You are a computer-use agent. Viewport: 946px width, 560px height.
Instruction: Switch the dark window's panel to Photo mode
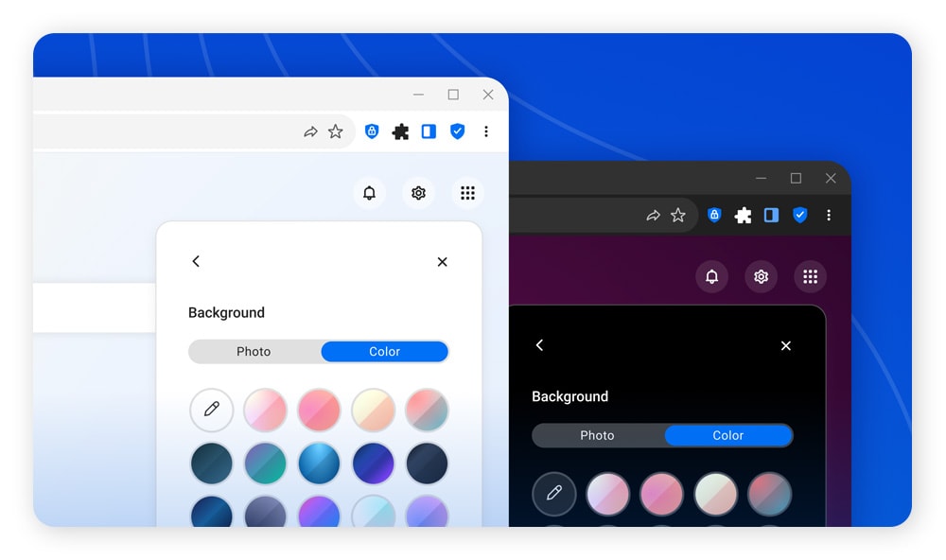pyautogui.click(x=598, y=435)
